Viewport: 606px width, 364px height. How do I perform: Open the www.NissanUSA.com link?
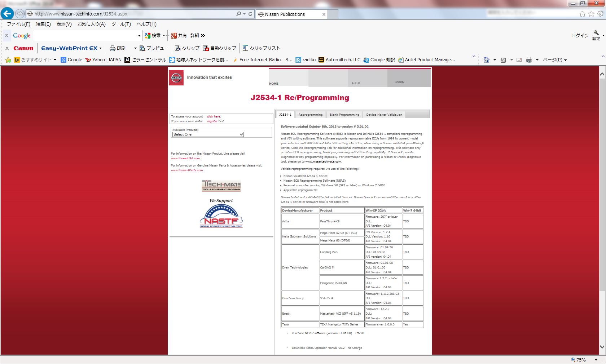pos(185,158)
